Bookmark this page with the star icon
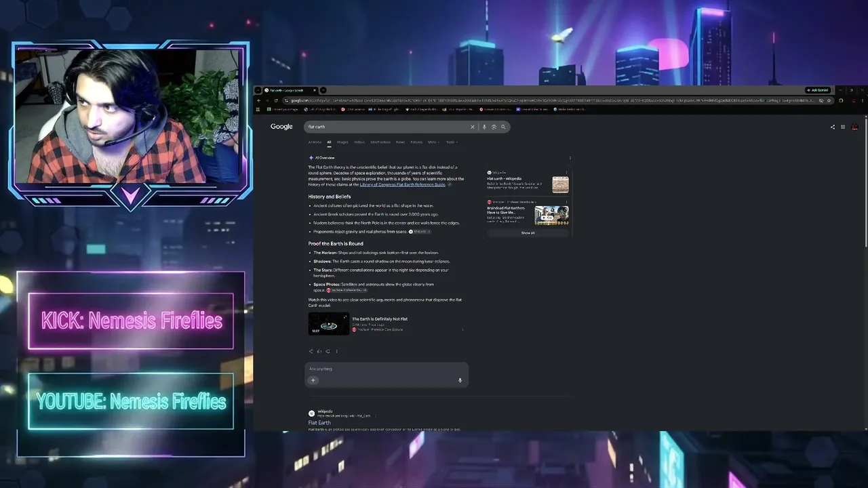The height and width of the screenshot is (488, 868). (x=829, y=100)
